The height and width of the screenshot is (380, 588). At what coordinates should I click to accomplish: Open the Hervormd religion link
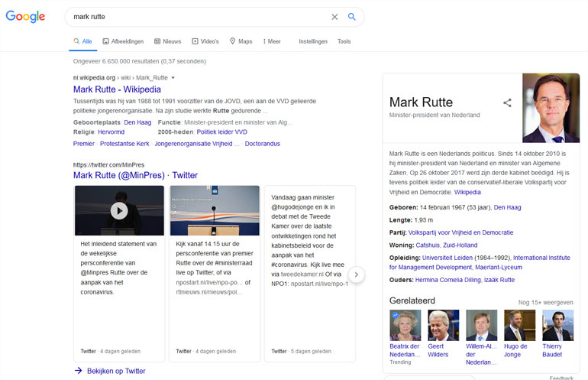point(111,132)
